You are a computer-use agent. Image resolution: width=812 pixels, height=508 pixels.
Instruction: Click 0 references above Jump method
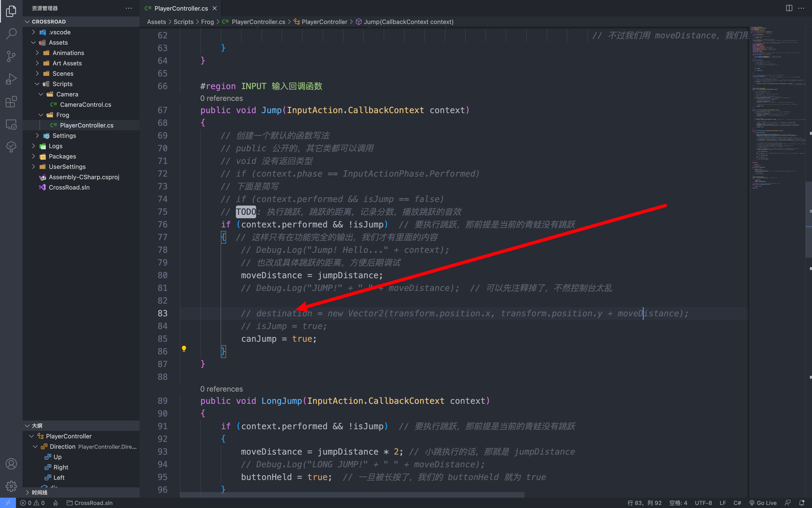[x=222, y=99]
